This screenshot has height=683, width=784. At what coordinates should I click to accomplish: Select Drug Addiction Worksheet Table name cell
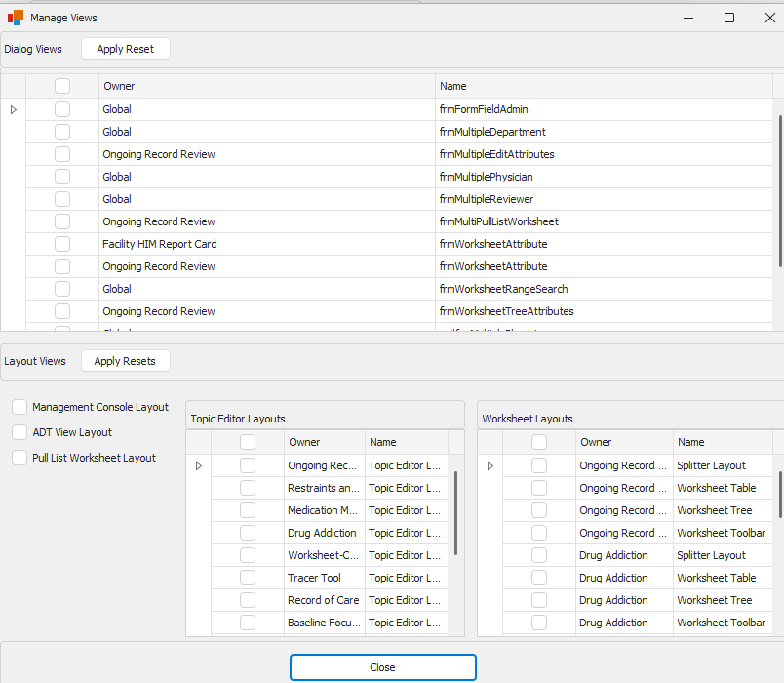(x=723, y=578)
